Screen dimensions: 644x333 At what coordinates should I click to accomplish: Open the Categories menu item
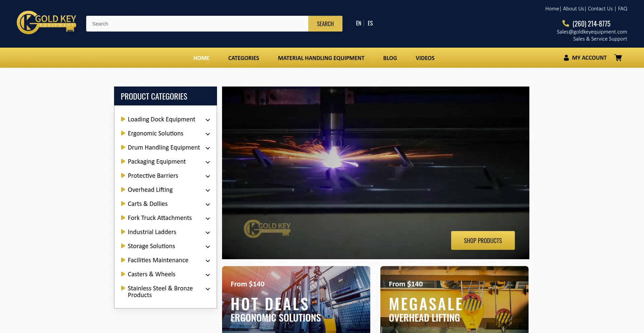[x=244, y=58]
